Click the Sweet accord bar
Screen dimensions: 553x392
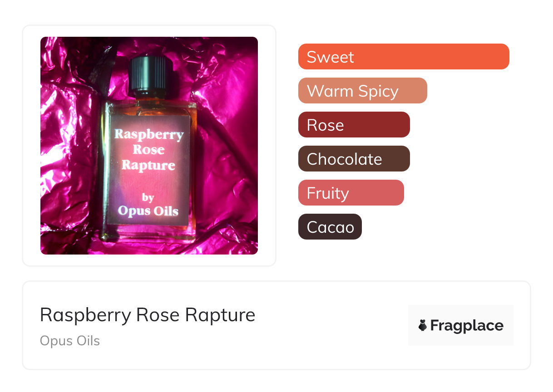[x=404, y=57]
